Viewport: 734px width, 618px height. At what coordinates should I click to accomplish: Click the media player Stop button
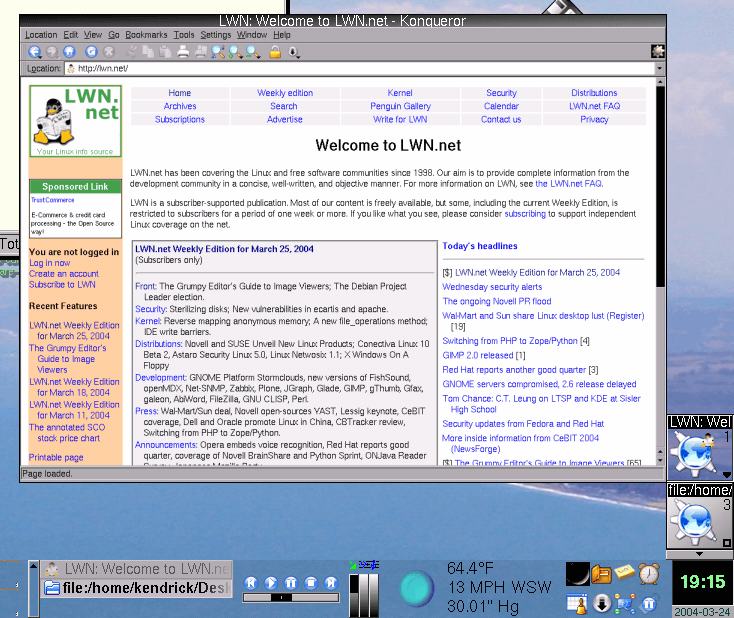point(311,582)
